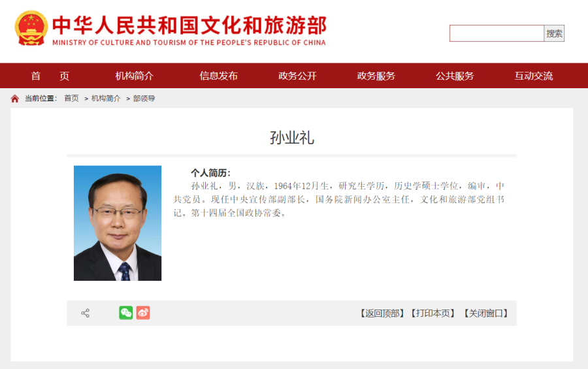Select 信息发布 in the navigation bar
Image resolution: width=588 pixels, height=369 pixels.
tap(219, 76)
